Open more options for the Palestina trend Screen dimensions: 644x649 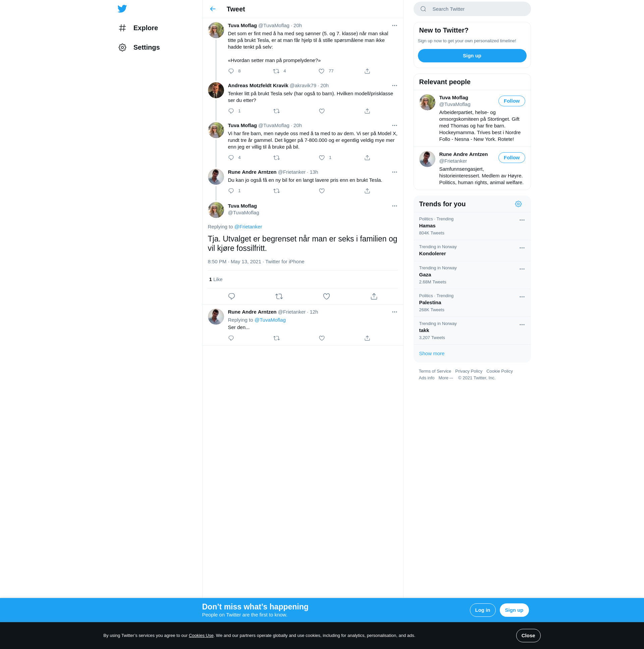pos(522,297)
